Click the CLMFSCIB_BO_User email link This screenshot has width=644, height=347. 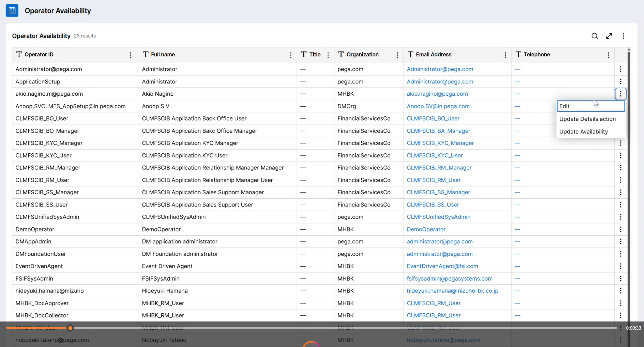(x=433, y=118)
